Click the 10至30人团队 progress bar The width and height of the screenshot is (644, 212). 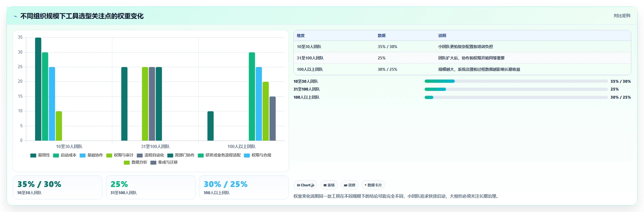tap(516, 81)
